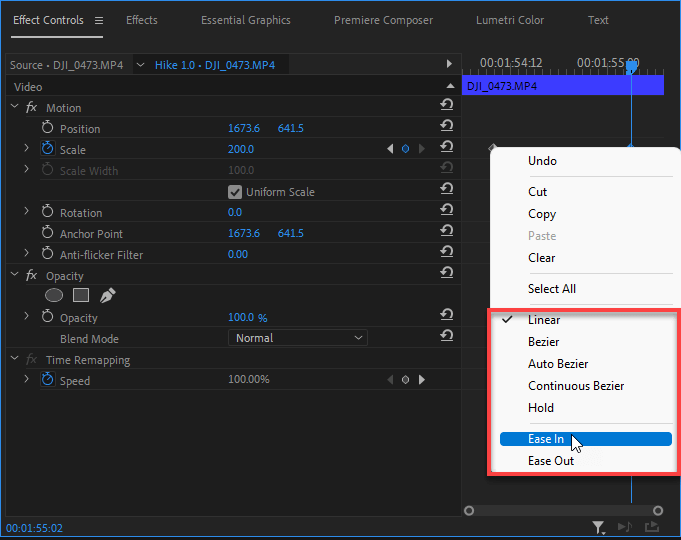The width and height of the screenshot is (681, 540).
Task: Toggle the Motion fx effect on/off
Action: coord(31,107)
